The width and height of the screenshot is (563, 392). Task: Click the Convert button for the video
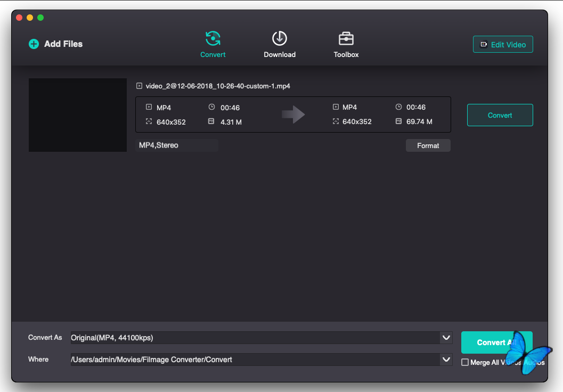(x=500, y=115)
